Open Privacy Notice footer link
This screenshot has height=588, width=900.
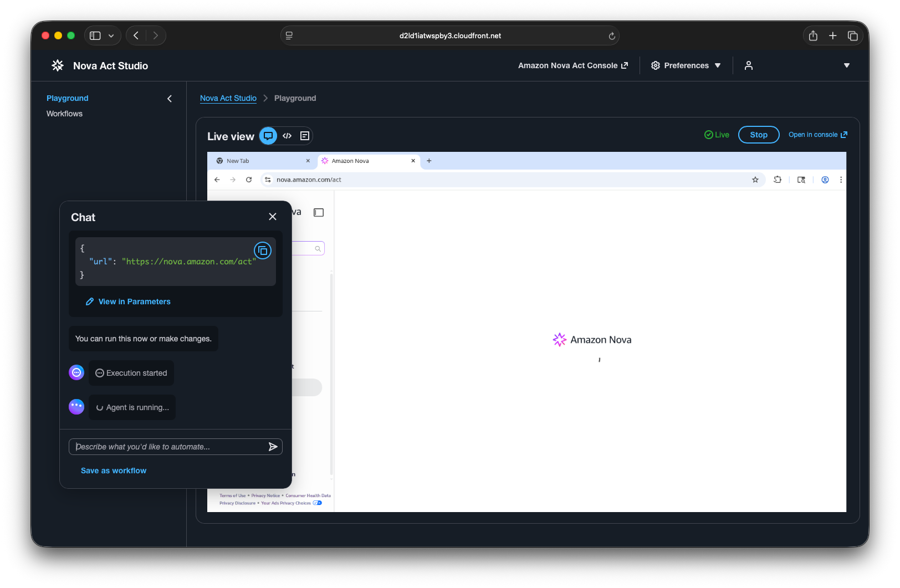265,496
